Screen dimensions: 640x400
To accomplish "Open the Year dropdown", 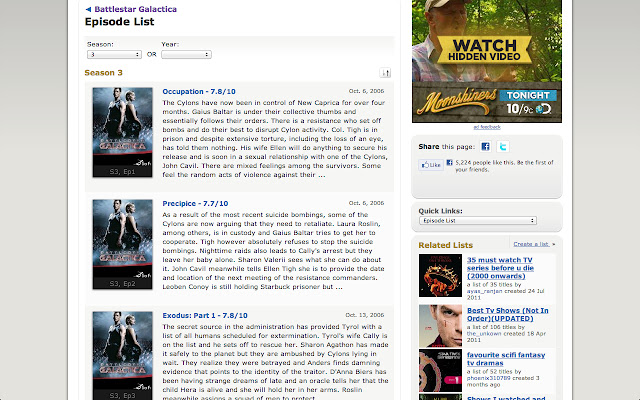I will click(186, 54).
